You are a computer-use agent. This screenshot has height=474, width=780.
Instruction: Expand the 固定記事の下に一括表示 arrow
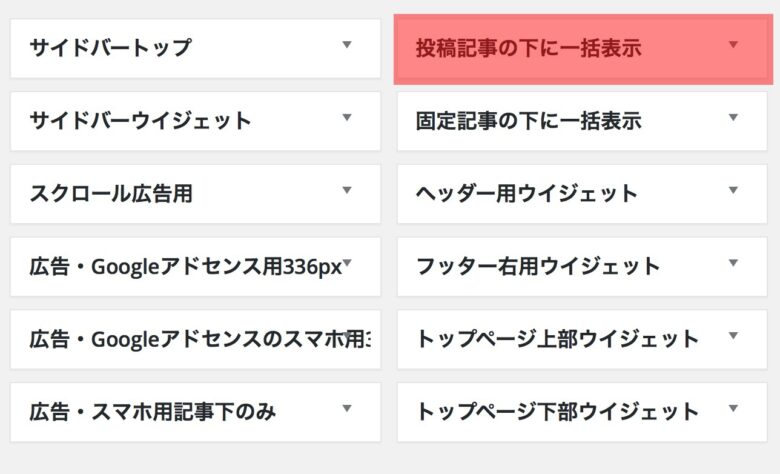(733, 117)
